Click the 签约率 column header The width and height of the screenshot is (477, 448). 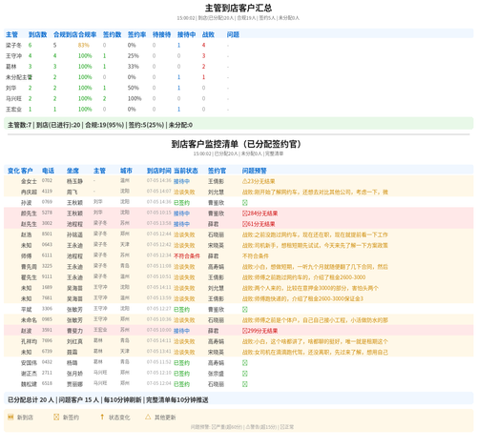pyautogui.click(x=136, y=34)
